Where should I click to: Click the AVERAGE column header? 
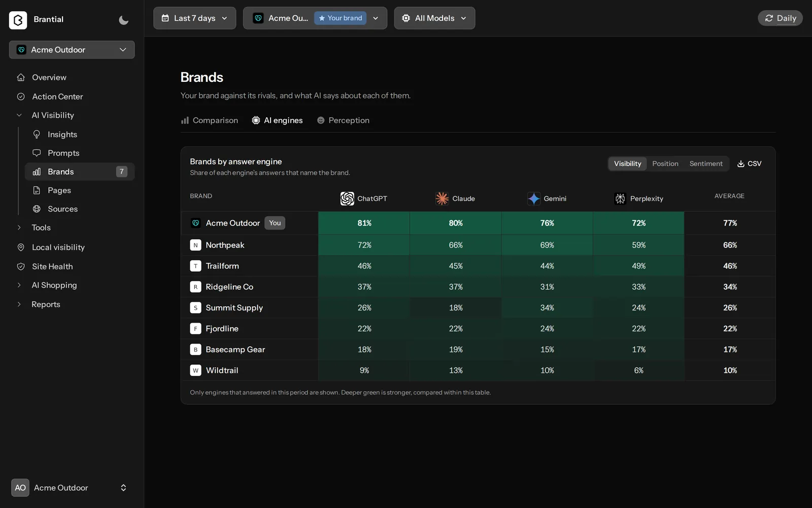pos(729,196)
